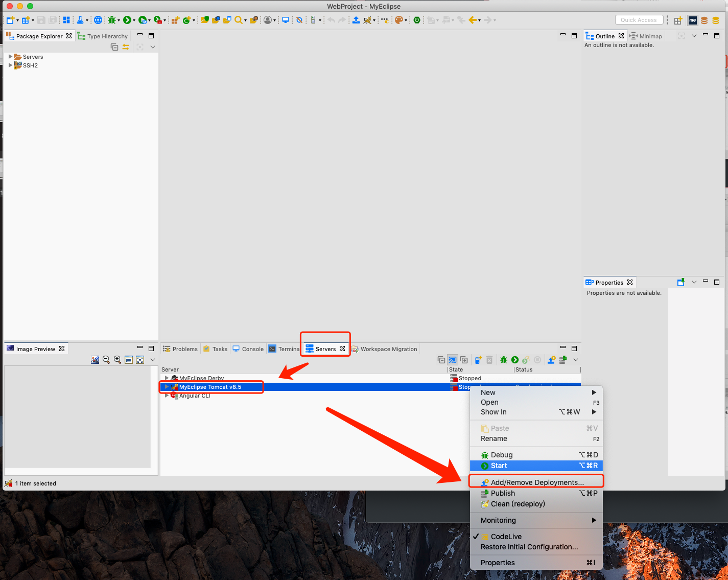The height and width of the screenshot is (580, 728).
Task: Click the green bug debug icon in Servers toolbar
Action: click(504, 360)
